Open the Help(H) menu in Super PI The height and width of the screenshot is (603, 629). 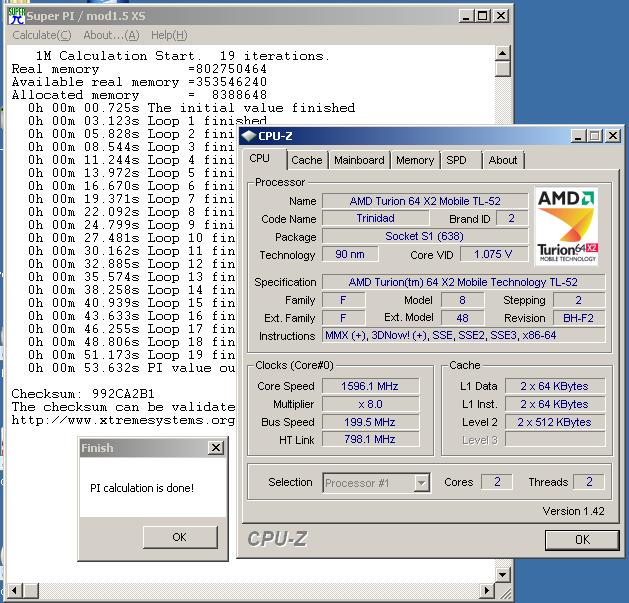click(169, 35)
